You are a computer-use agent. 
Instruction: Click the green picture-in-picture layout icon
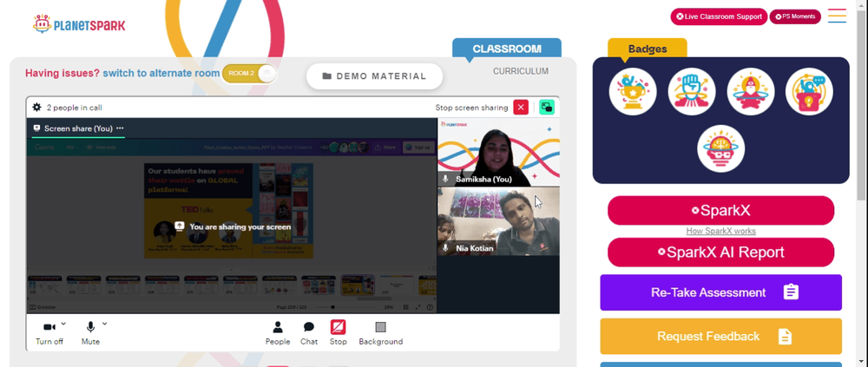(547, 108)
